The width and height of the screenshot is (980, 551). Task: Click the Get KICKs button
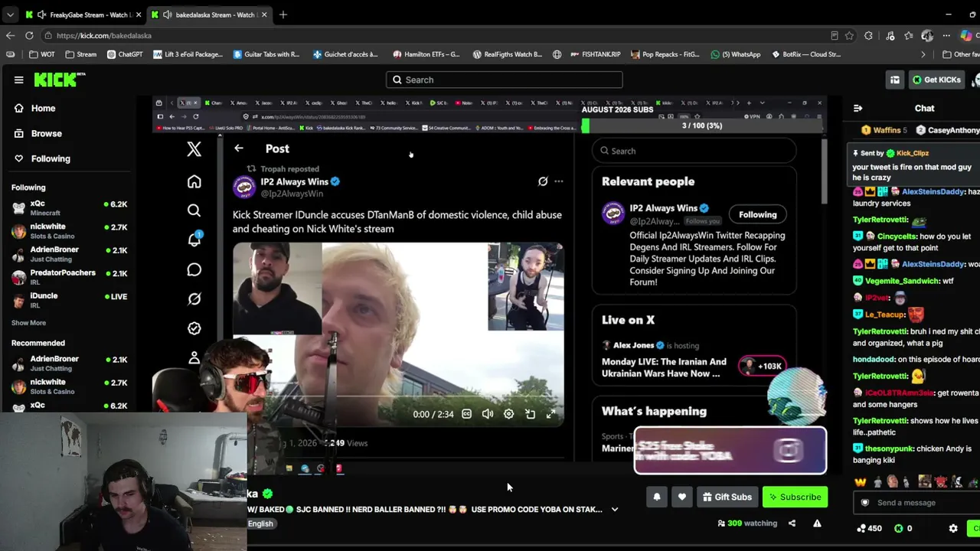pyautogui.click(x=936, y=80)
